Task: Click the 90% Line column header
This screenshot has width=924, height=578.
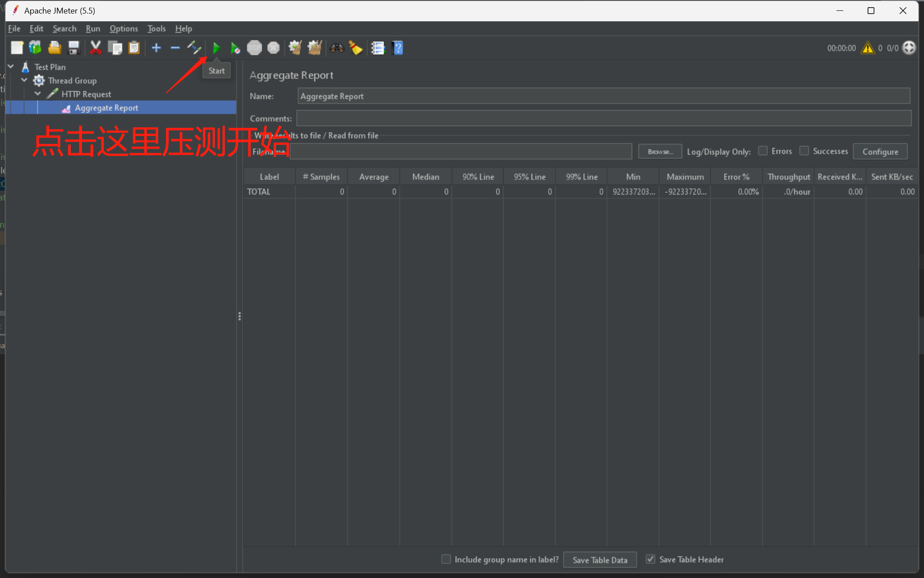Action: (x=478, y=177)
